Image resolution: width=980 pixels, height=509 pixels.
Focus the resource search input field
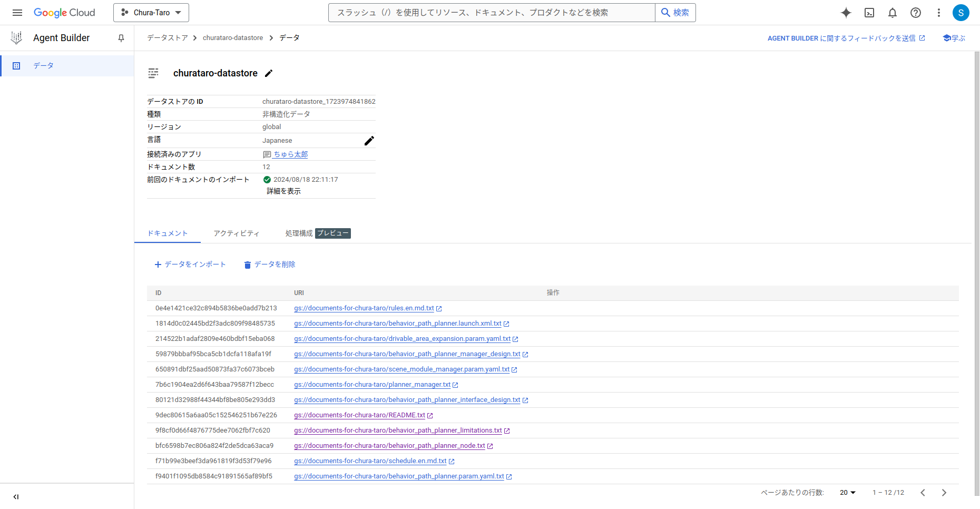click(x=492, y=13)
